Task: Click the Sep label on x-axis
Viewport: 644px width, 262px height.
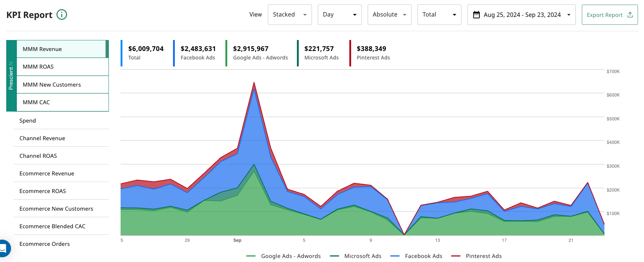Action: pyautogui.click(x=237, y=240)
